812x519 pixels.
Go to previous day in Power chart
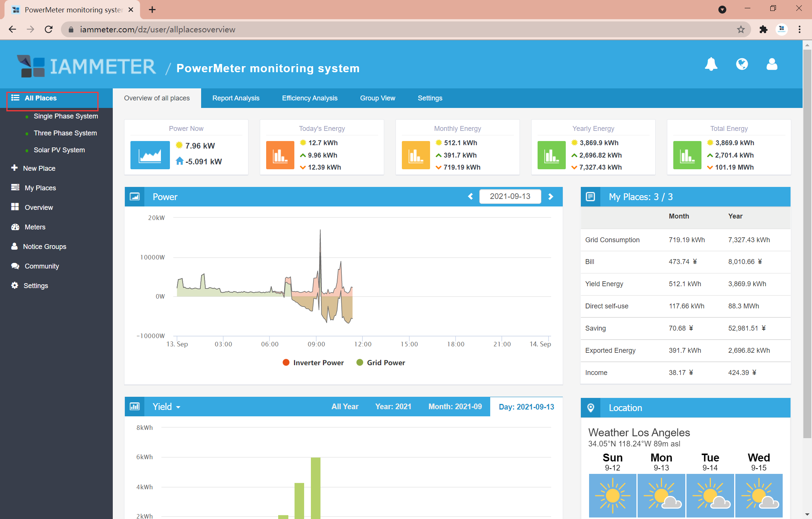(x=470, y=196)
